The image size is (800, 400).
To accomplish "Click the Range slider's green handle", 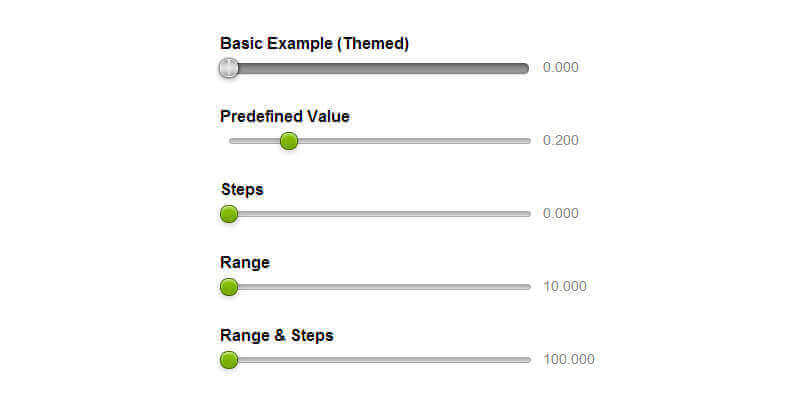I will (x=229, y=287).
